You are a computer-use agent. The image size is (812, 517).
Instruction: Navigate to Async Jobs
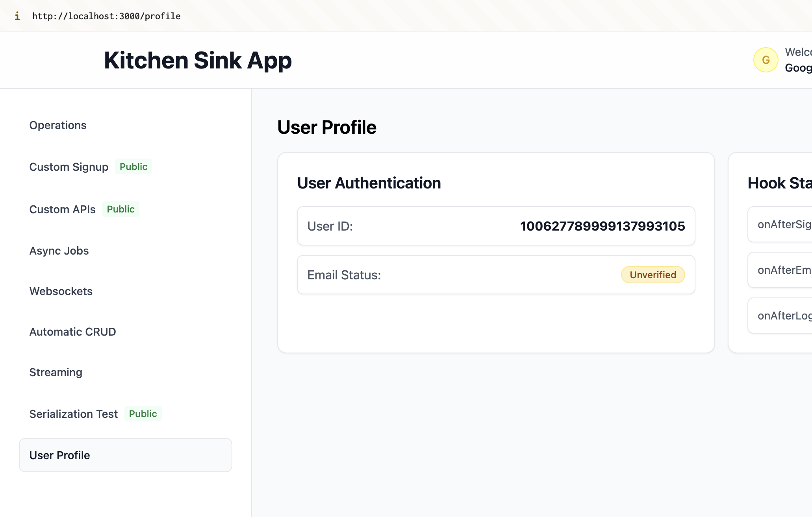click(x=59, y=251)
